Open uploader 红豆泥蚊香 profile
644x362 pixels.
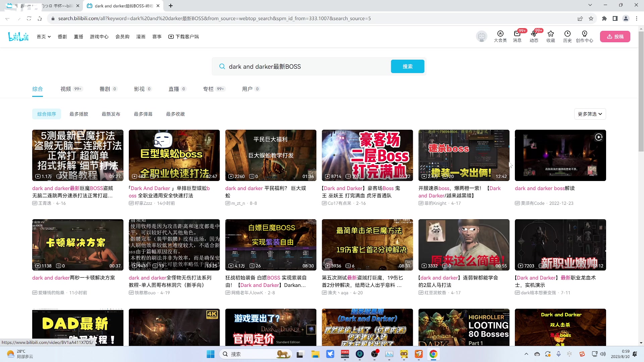point(435,293)
